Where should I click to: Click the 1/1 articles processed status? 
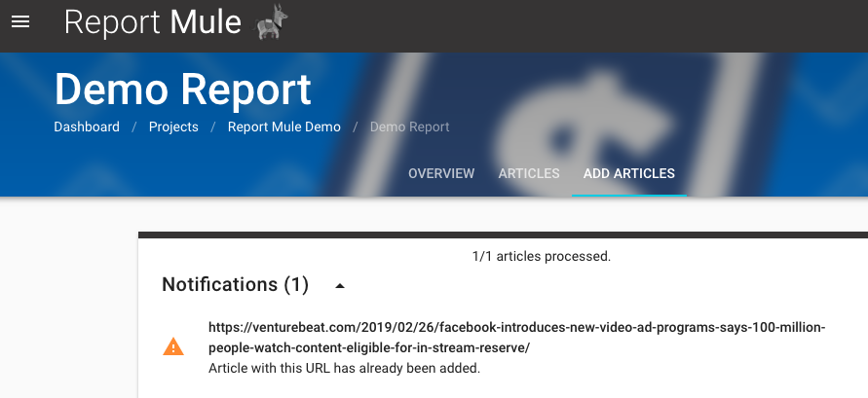(x=541, y=257)
